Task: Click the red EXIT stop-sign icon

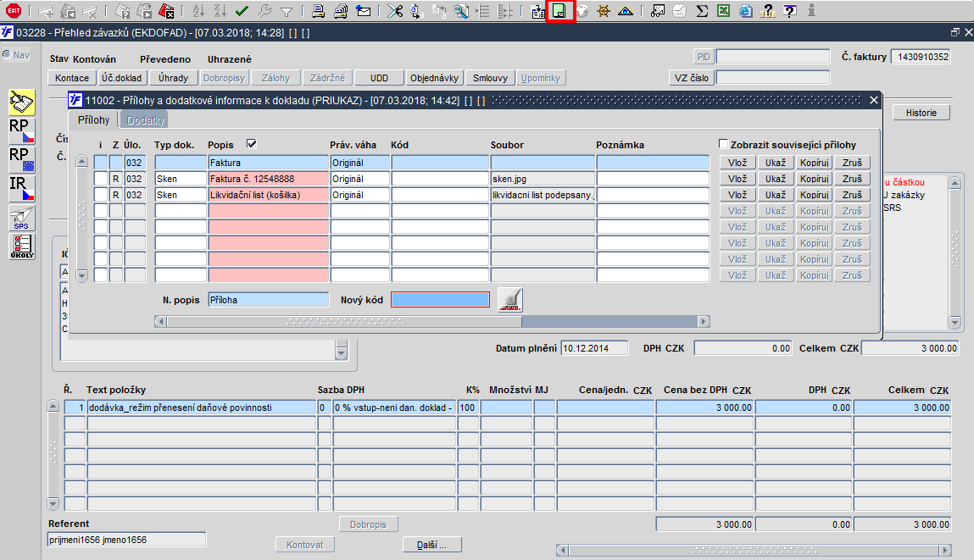Action: 13,10
